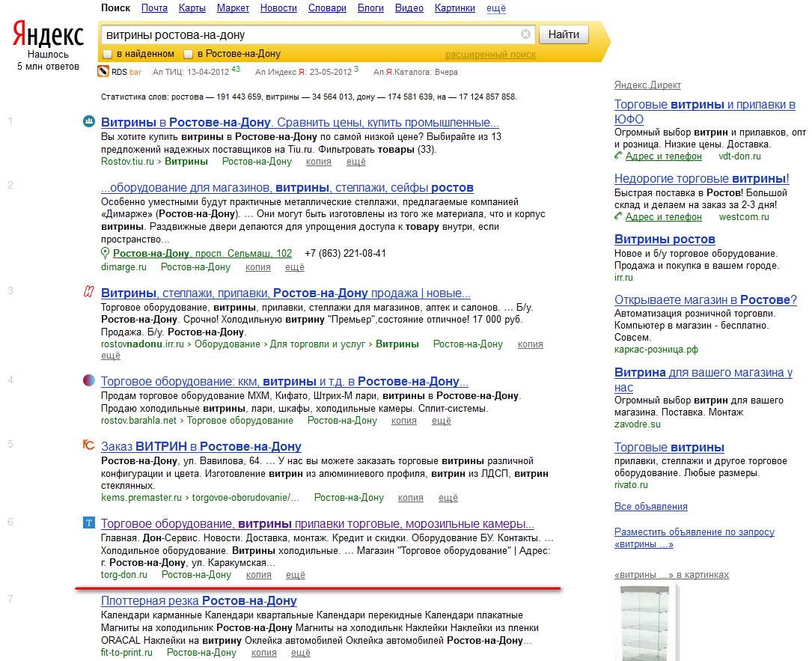Click the premaster favicon beside Заказ ВИТРИН

pyautogui.click(x=89, y=445)
